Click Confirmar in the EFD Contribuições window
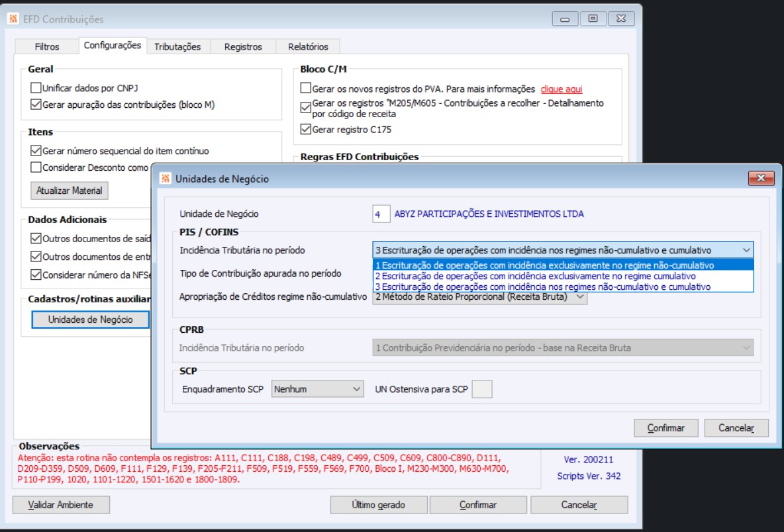Image resolution: width=784 pixels, height=532 pixels. tap(478, 504)
